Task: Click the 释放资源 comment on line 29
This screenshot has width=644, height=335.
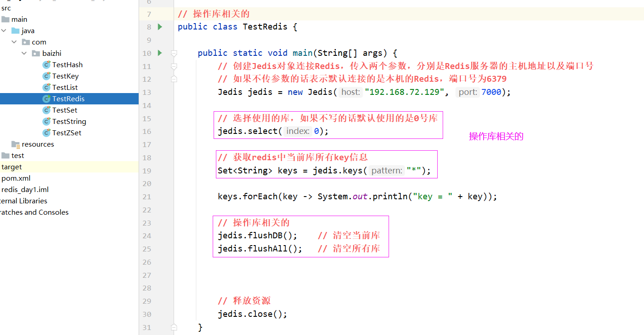Action: coord(244,301)
